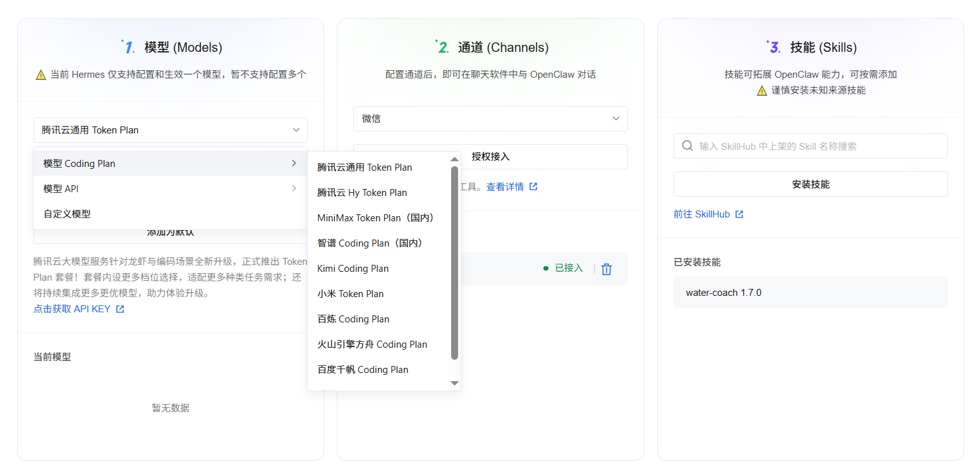Click the 授权接入 button
Image resolution: width=980 pixels, height=476 pixels.
coord(490,157)
